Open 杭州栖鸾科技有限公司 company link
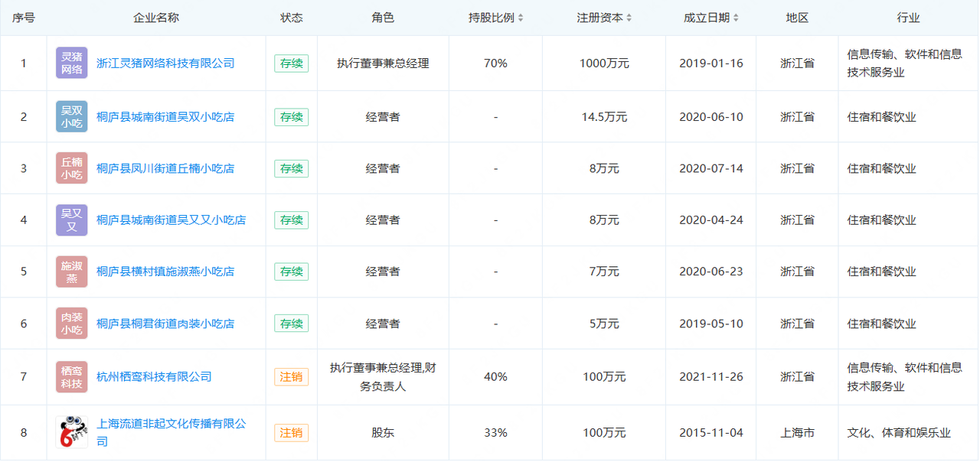The image size is (980, 462). point(154,376)
